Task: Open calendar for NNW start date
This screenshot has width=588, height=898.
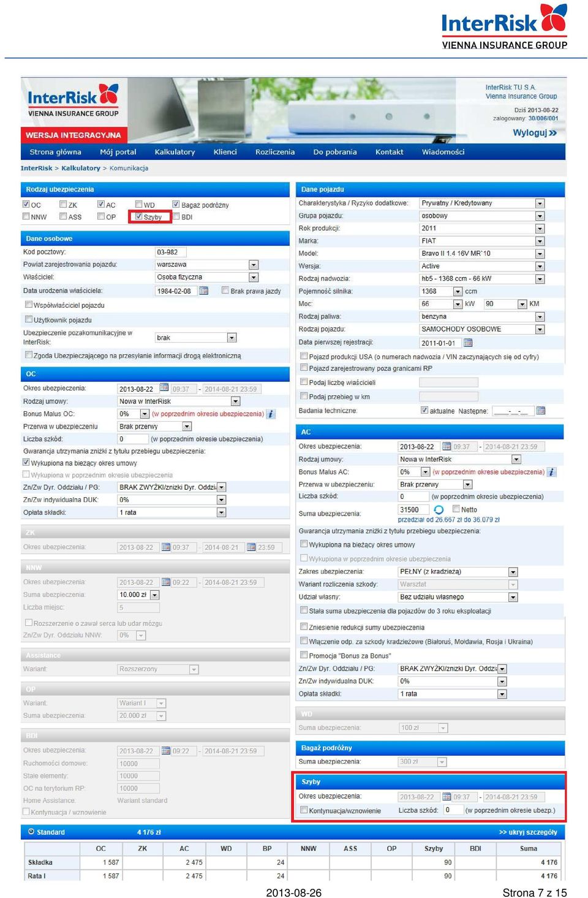Action: point(166,582)
